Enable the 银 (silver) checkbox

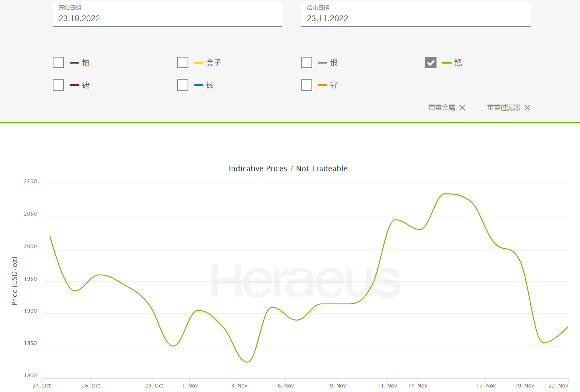click(x=307, y=62)
